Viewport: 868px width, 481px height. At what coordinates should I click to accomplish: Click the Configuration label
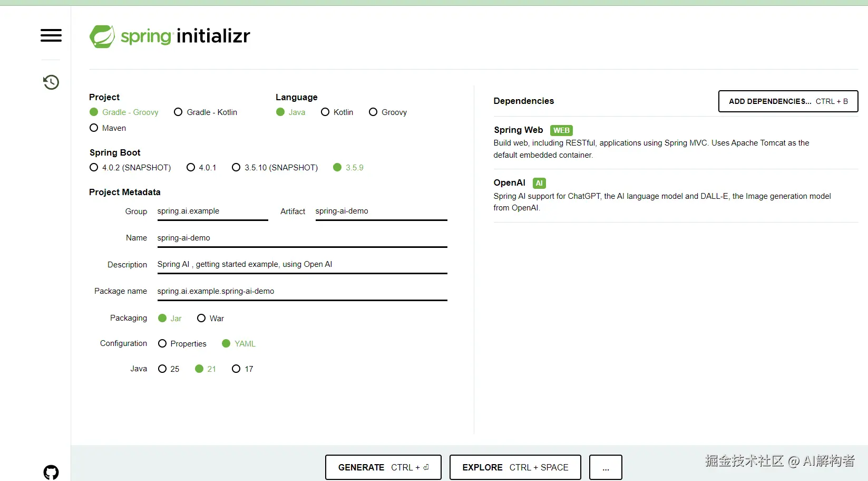coord(124,343)
